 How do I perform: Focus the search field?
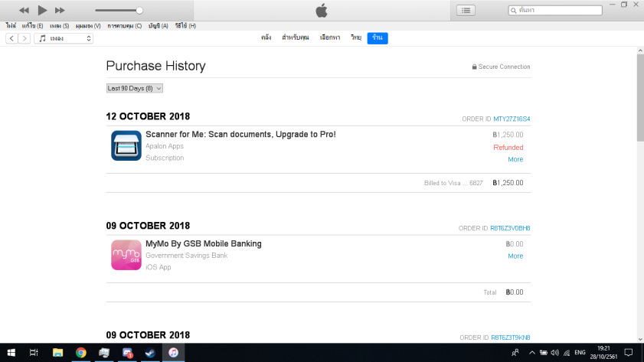(555, 10)
